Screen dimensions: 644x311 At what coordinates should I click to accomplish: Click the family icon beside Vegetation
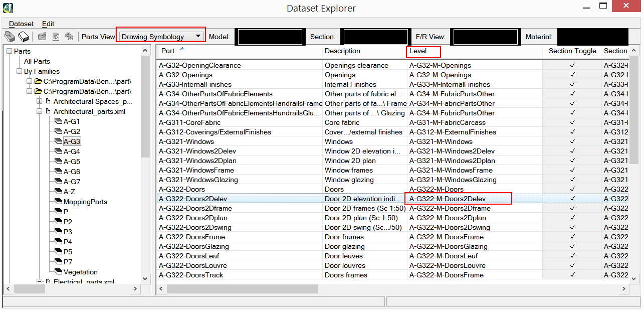pyautogui.click(x=58, y=272)
